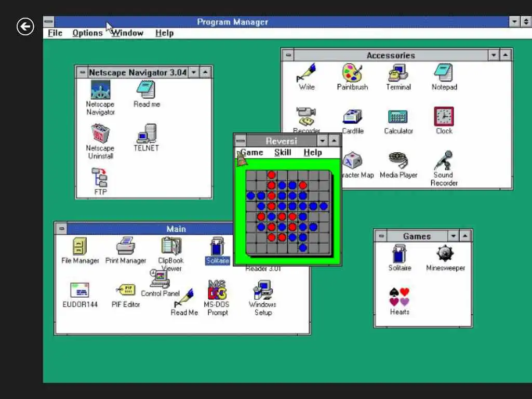
Task: Open Notepad in the Accessories group
Action: [444, 73]
